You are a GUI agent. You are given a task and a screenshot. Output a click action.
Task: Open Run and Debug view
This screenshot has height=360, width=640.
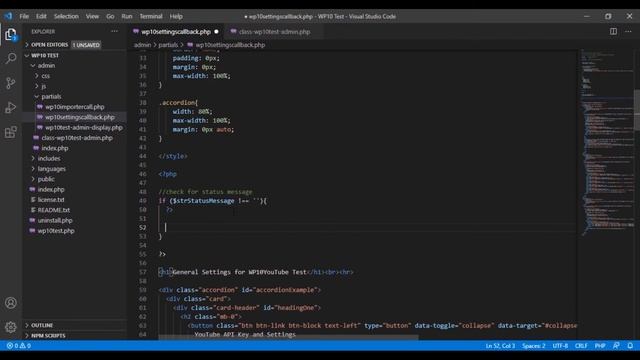tap(11, 107)
